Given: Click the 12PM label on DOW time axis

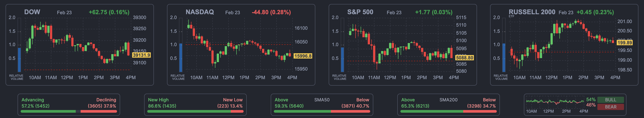Looking at the screenshot, I should (67, 78).
